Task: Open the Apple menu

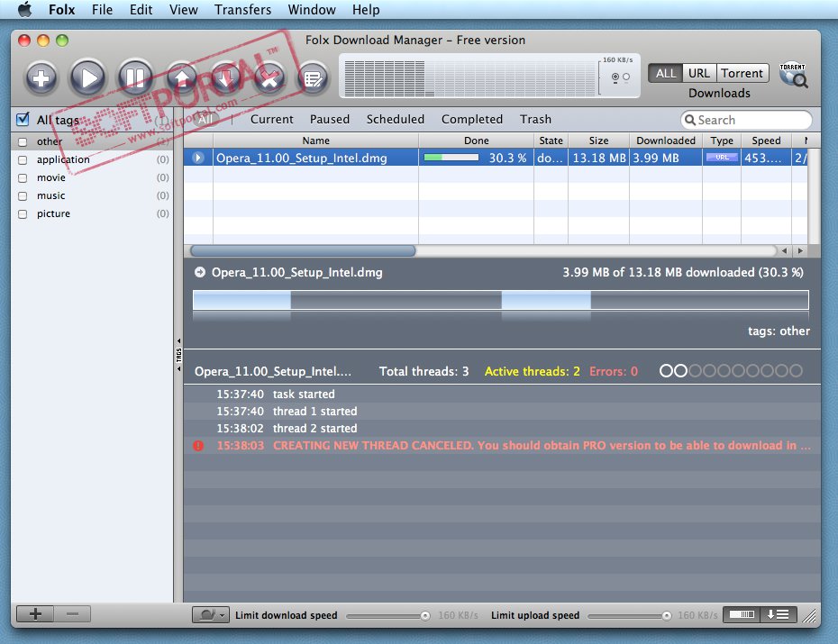Action: click(x=24, y=10)
